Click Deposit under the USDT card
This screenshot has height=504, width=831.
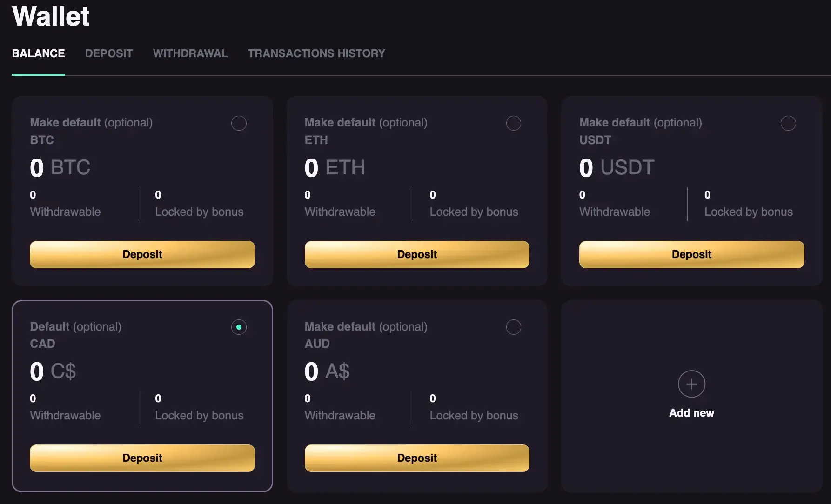(691, 254)
